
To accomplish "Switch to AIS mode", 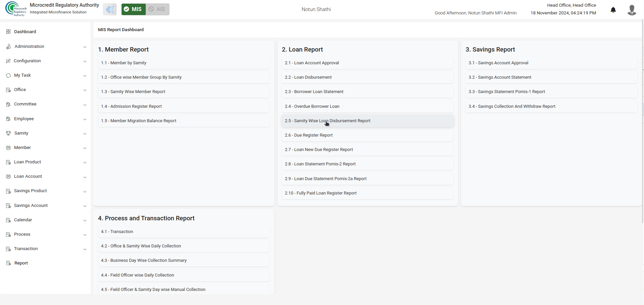I will click(x=157, y=9).
